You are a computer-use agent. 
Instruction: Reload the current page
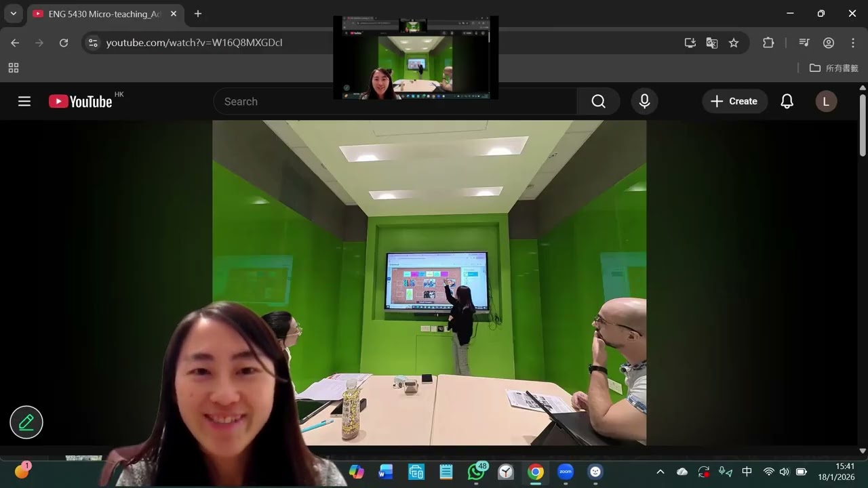[x=64, y=43]
